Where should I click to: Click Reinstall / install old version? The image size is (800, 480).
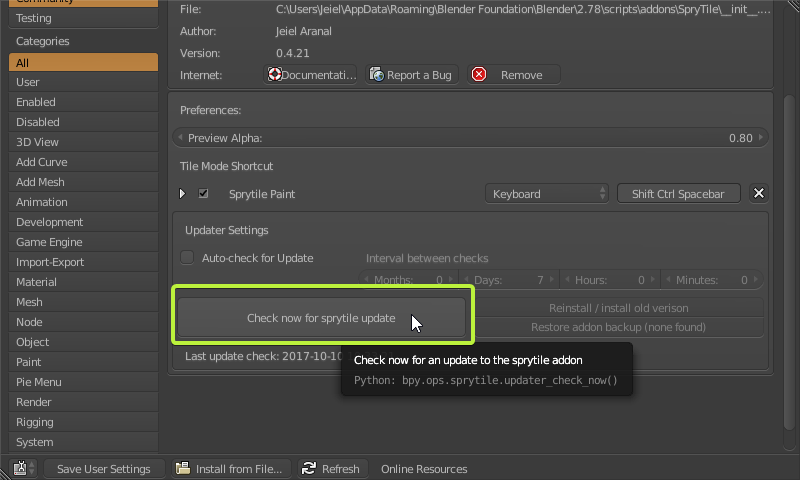coord(618,308)
